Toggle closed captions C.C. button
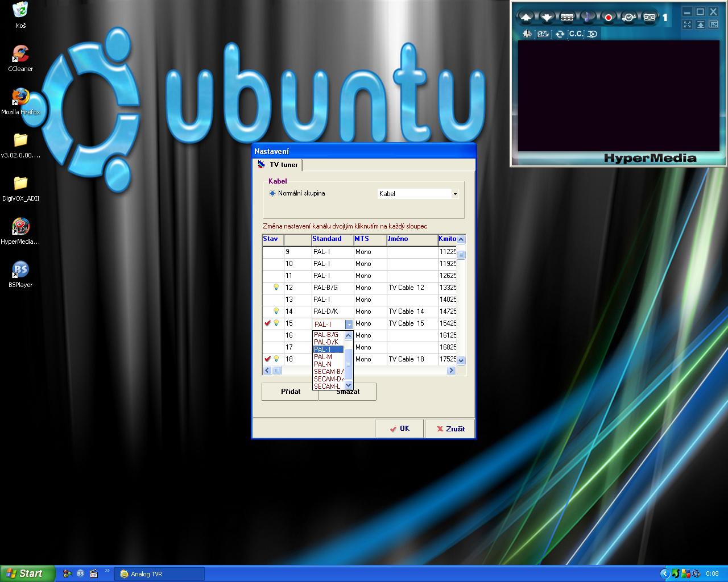This screenshot has height=582, width=728. [576, 34]
